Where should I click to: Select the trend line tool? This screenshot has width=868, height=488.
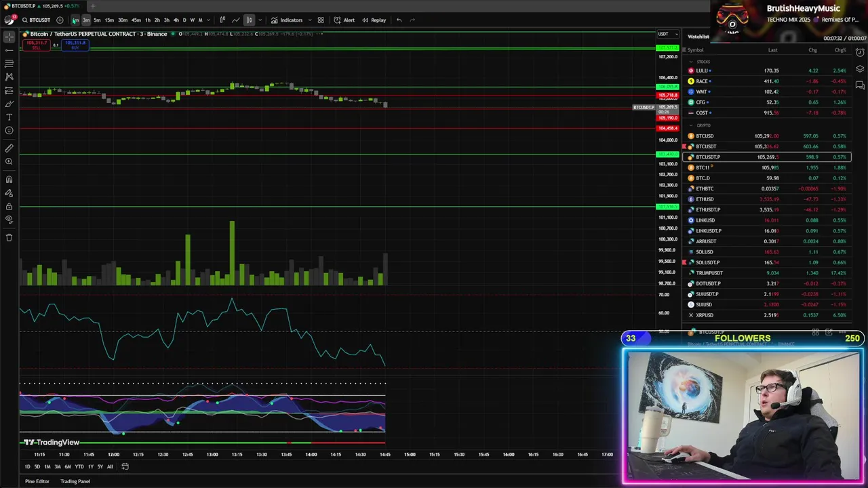(9, 50)
